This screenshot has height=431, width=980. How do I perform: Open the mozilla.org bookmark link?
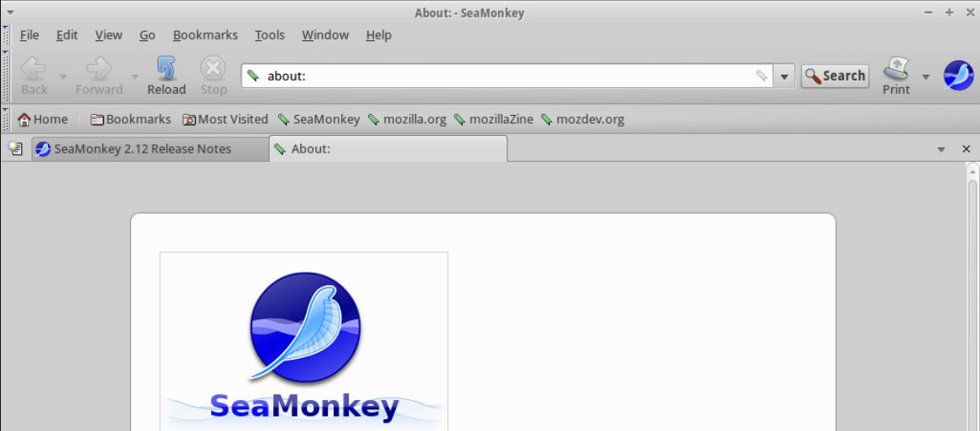point(407,119)
